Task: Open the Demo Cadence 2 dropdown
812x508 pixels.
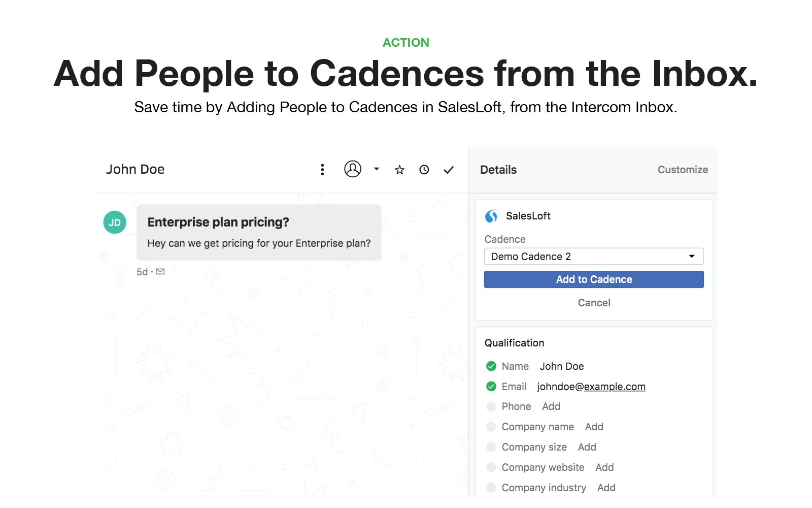Action: coord(594,257)
